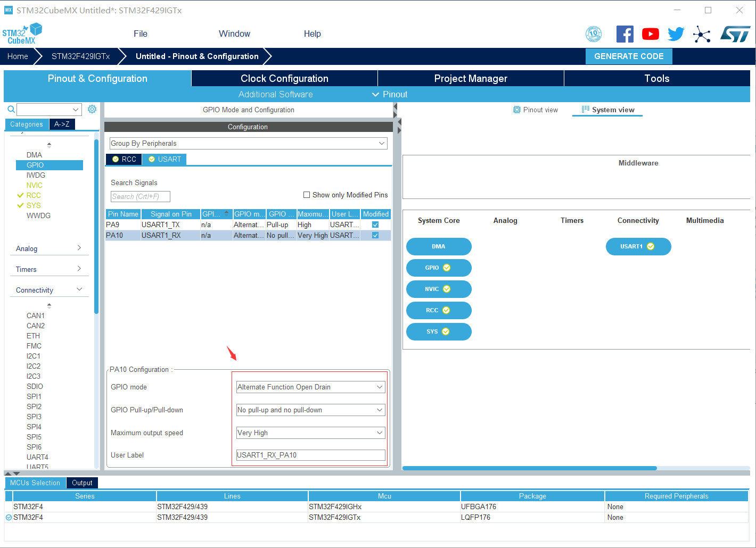This screenshot has width=756, height=548.
Task: Click the Search Signals input field
Action: pyautogui.click(x=141, y=196)
